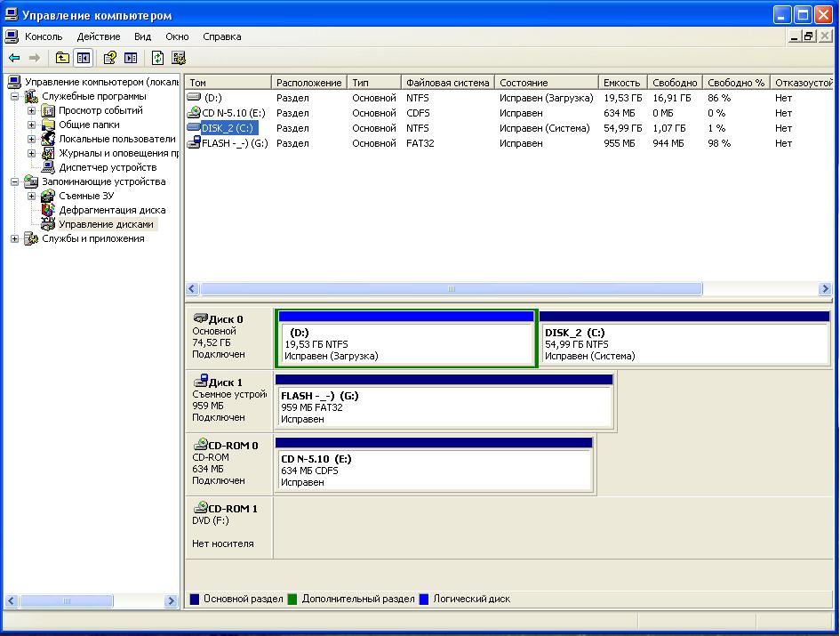Click the Емкость column header
Image resolution: width=840 pixels, height=636 pixels.
click(x=620, y=83)
